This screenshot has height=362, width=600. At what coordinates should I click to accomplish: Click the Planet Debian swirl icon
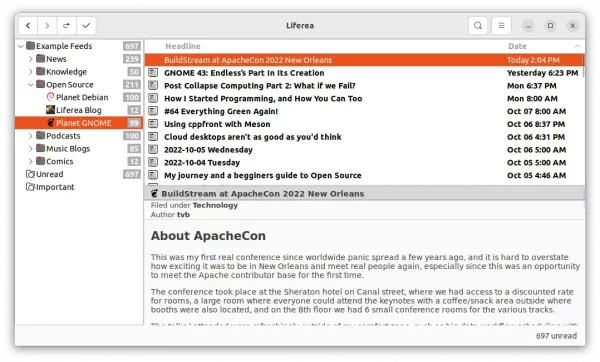(51, 97)
